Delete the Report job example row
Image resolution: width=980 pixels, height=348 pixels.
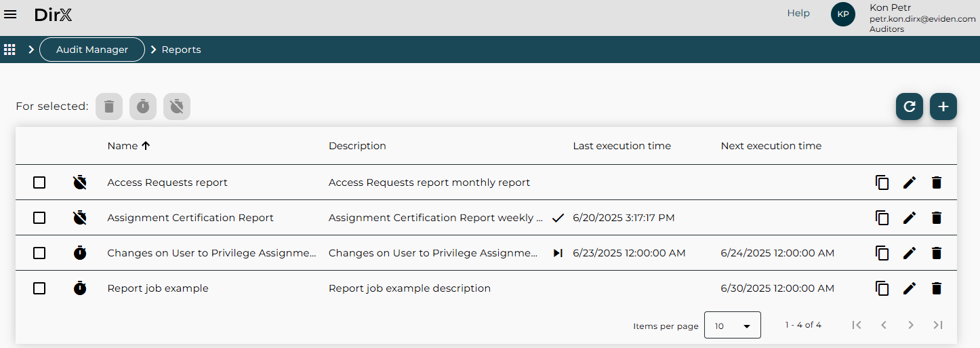click(936, 288)
